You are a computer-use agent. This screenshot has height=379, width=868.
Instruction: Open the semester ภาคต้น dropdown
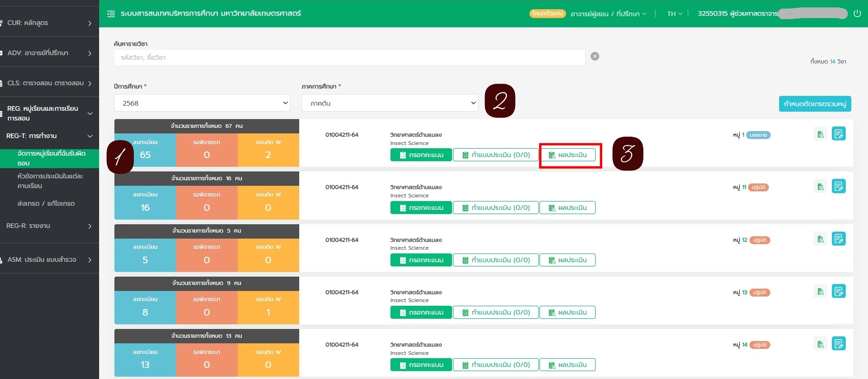point(390,103)
